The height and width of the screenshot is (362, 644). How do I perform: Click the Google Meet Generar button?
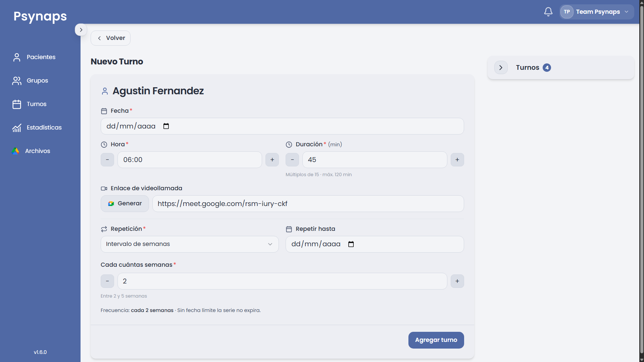pyautogui.click(x=125, y=204)
